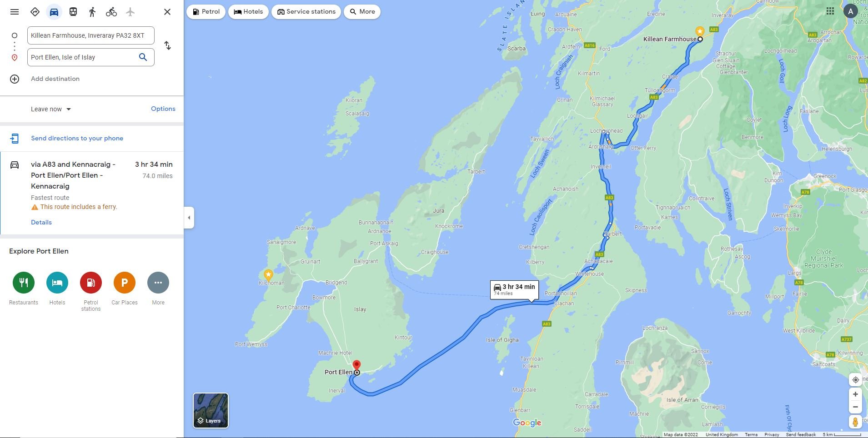Filter map by Petrol chip

(x=206, y=12)
